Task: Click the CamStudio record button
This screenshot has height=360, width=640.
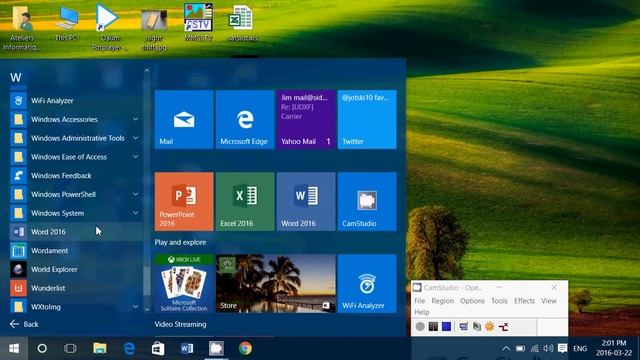Action: pos(420,327)
